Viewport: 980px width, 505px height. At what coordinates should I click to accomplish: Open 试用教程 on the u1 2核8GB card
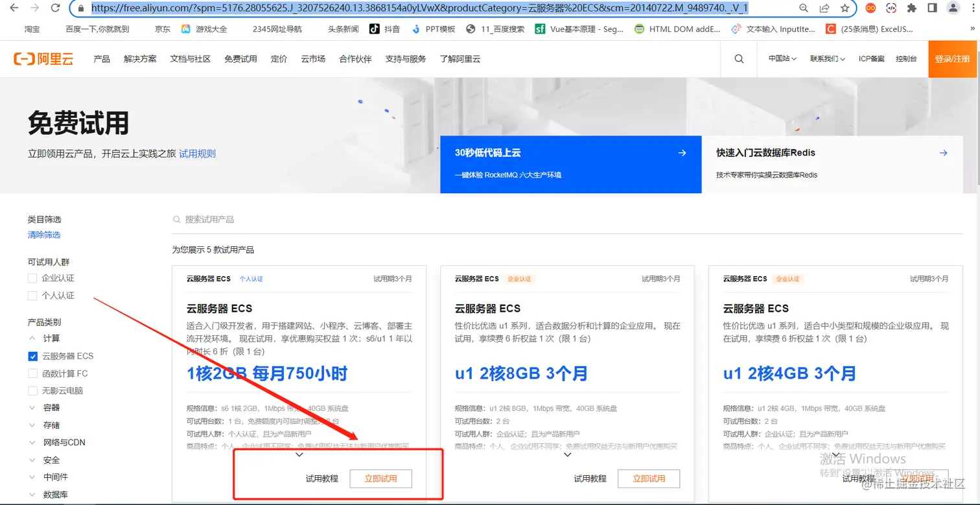tap(590, 479)
